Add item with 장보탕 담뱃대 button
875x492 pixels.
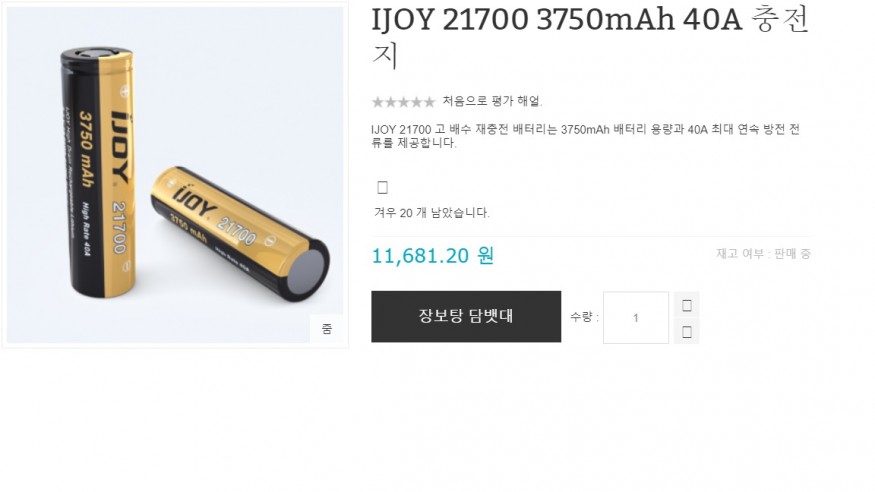[466, 316]
